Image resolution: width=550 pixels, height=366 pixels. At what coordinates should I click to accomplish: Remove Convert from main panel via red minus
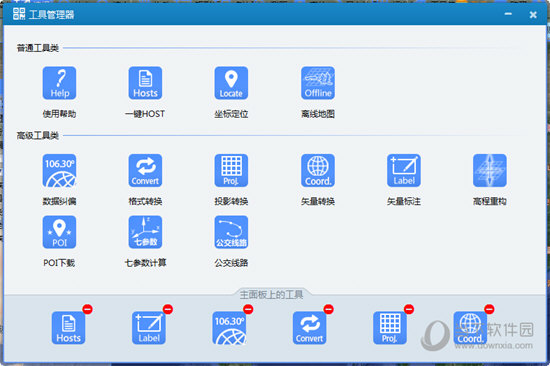328,309
